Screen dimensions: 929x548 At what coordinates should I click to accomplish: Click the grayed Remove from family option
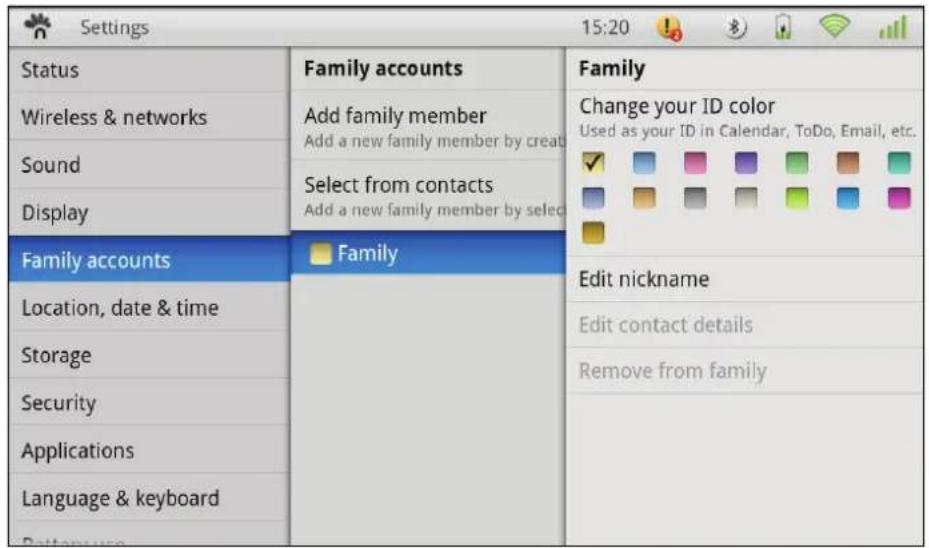[745, 371]
